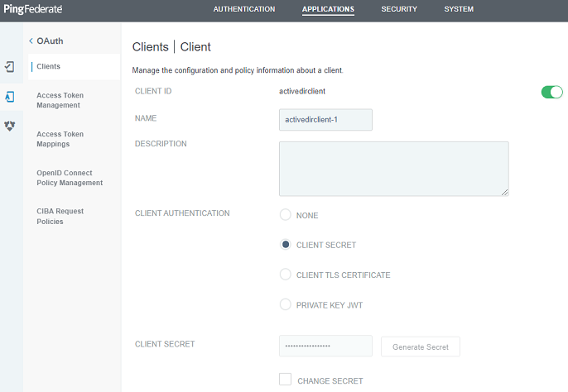Click the OAuth section title text
The height and width of the screenshot is (392, 568).
[x=50, y=41]
